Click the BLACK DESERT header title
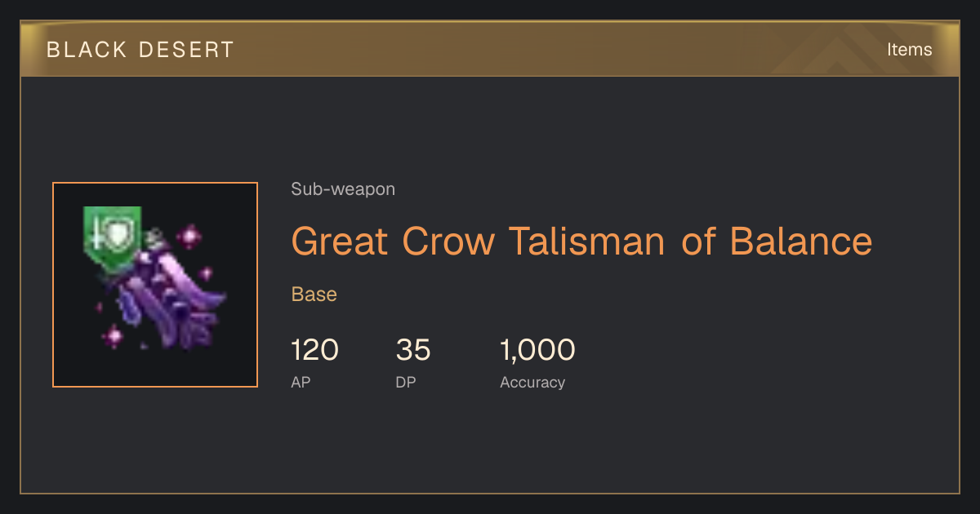Screen dimensions: 980x514 click(x=140, y=50)
